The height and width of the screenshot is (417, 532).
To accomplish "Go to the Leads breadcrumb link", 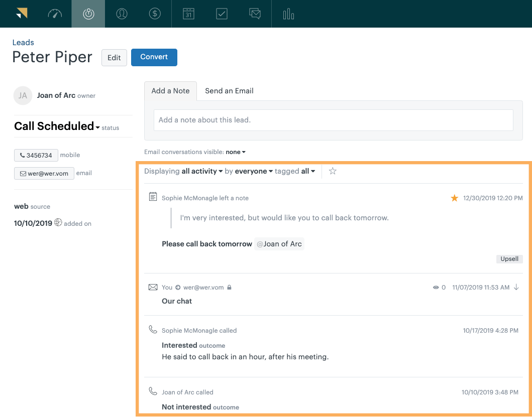I will [x=23, y=42].
